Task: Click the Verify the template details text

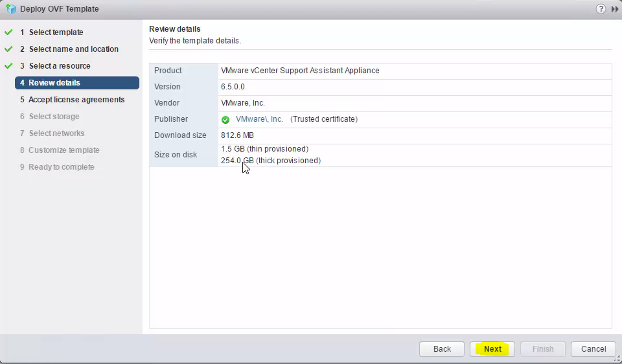Action: pos(195,41)
